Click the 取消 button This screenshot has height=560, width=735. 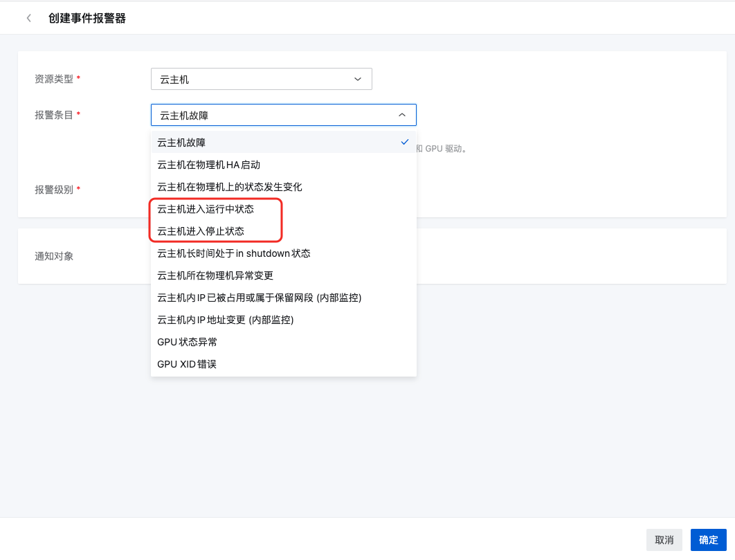664,540
